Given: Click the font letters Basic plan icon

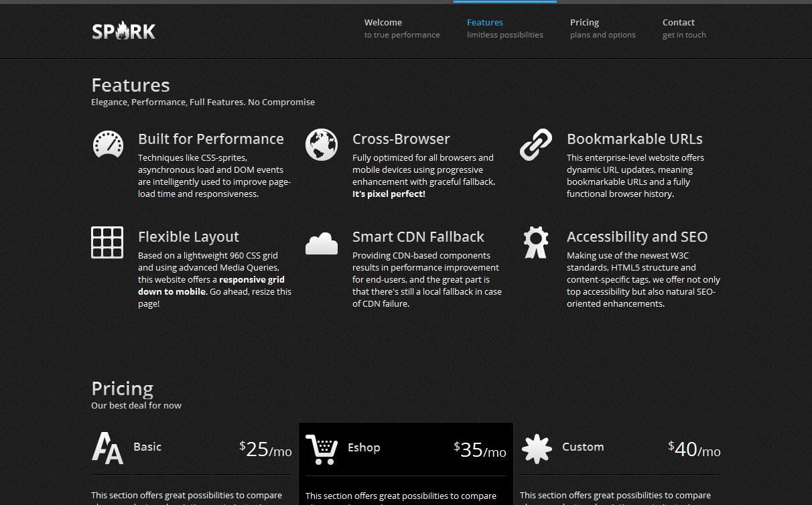Looking at the screenshot, I should tap(107, 448).
